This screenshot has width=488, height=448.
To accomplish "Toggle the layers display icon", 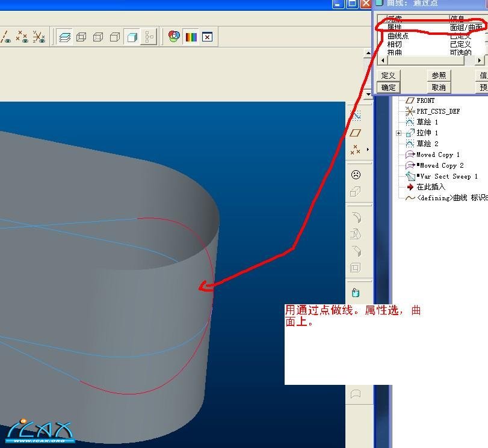I will tap(65, 37).
